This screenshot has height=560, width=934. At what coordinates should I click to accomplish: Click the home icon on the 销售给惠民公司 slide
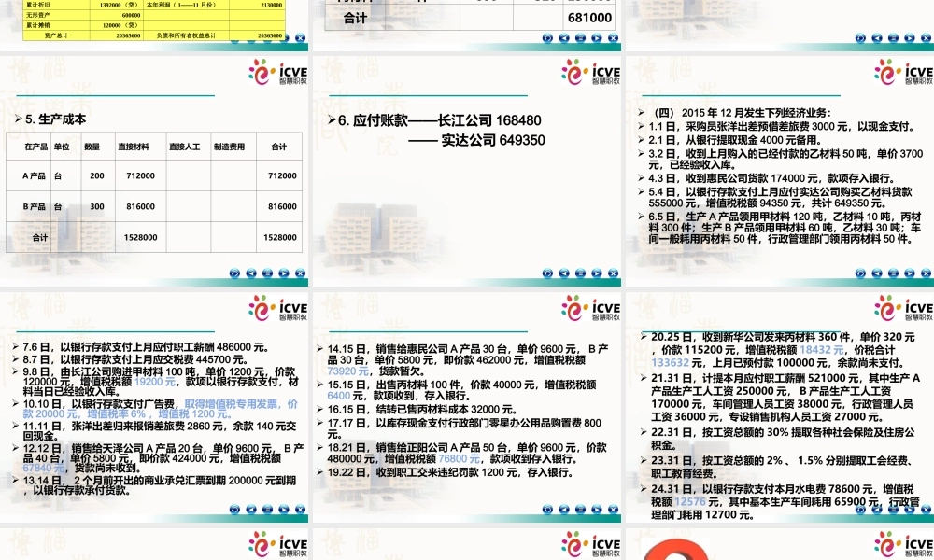[x=581, y=509]
